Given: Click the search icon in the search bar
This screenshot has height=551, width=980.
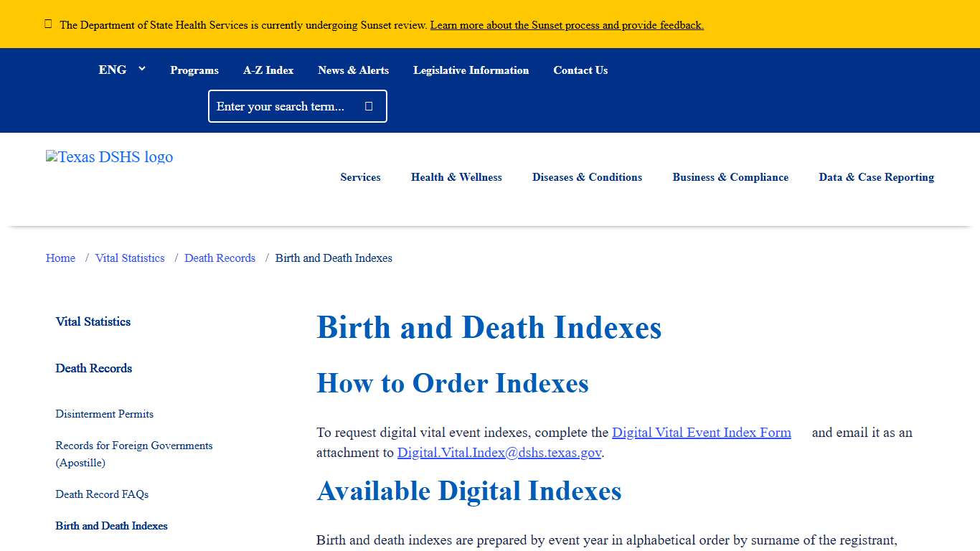Looking at the screenshot, I should pyautogui.click(x=368, y=105).
